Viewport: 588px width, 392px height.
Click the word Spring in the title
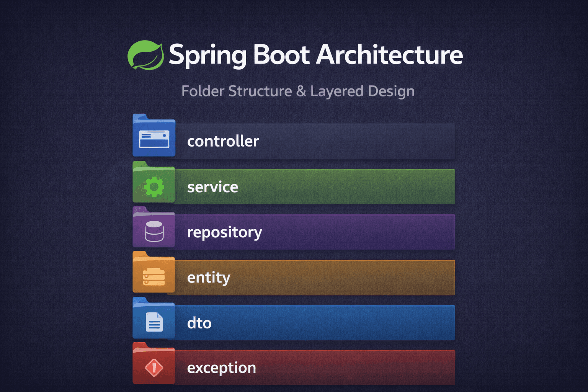(207, 55)
